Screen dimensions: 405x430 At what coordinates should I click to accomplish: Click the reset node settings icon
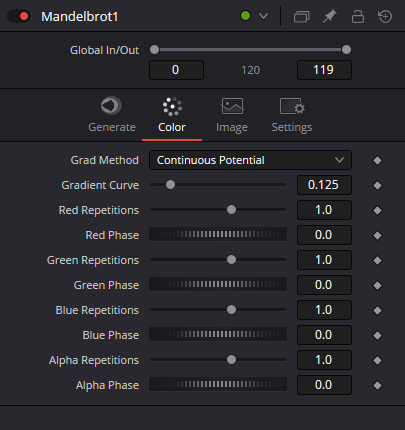tap(385, 16)
